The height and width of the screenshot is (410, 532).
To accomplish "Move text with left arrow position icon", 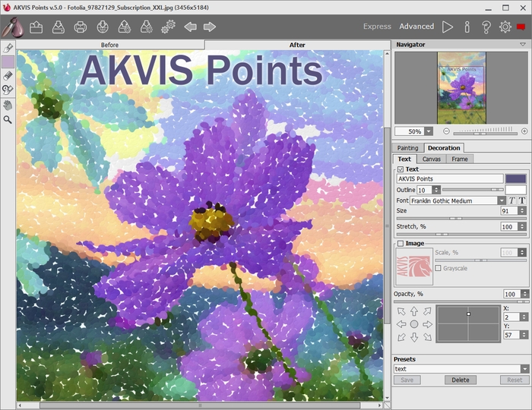I will [401, 324].
